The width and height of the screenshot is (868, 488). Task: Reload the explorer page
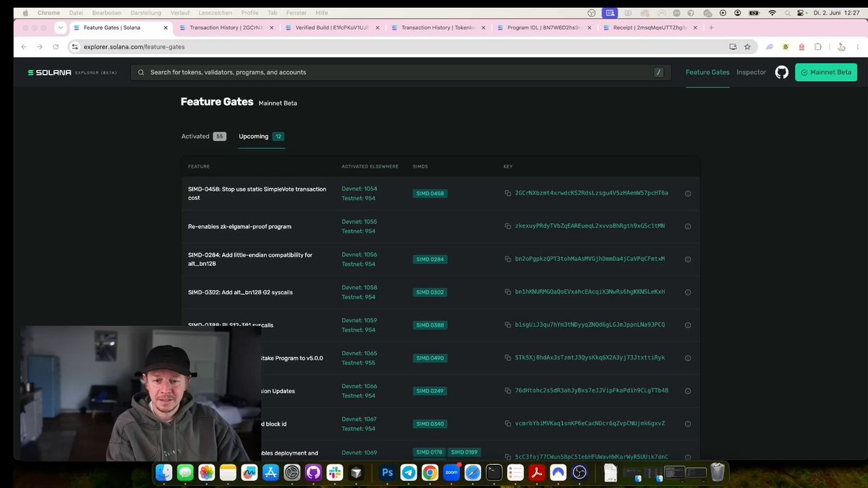point(56,47)
